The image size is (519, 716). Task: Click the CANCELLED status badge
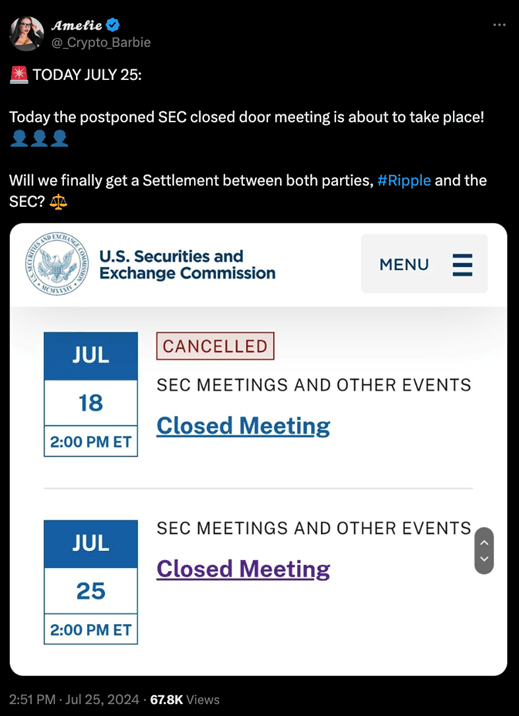215,346
